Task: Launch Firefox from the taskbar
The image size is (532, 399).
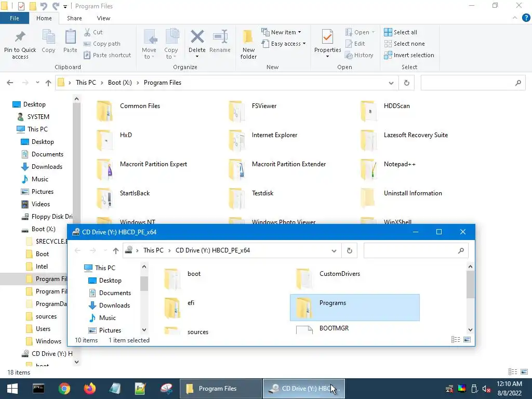Action: pos(90,389)
